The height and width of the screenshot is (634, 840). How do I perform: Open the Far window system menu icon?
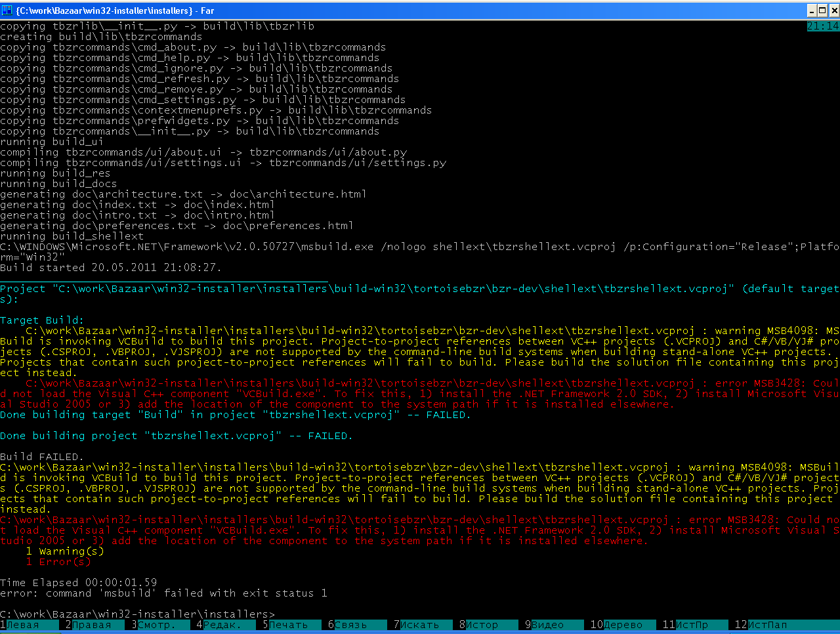coord(7,11)
